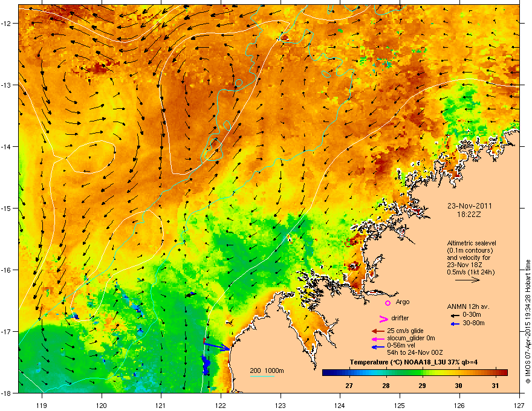532x411 pixels.
Task: Click the black ANMN 0-30m legend arrow
Action: pyautogui.click(x=455, y=315)
